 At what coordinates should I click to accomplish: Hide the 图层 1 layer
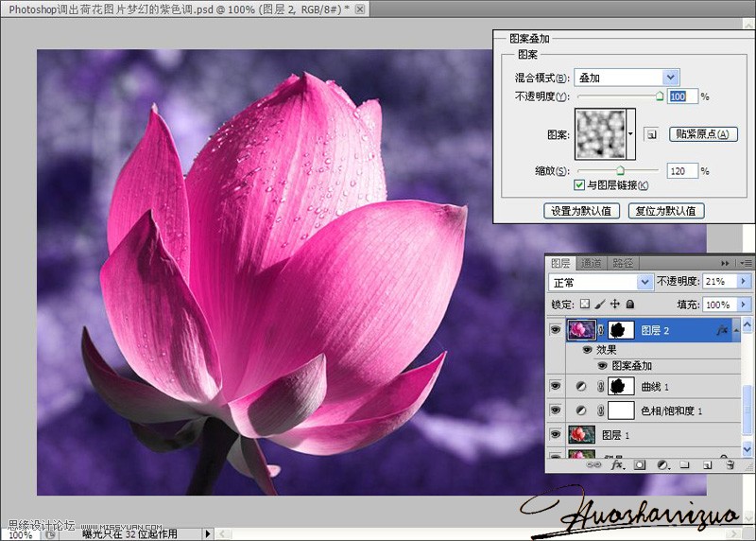click(556, 434)
